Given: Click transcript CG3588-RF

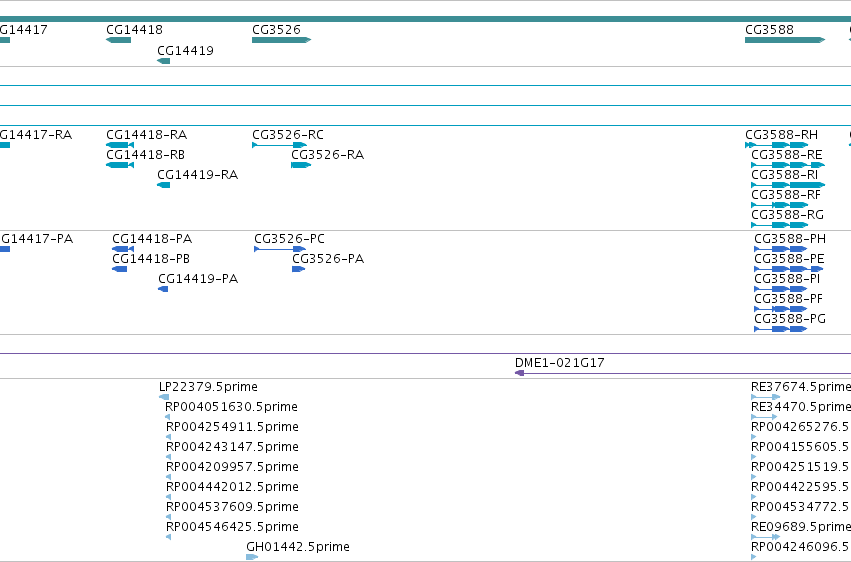Looking at the screenshot, I should tap(780, 205).
